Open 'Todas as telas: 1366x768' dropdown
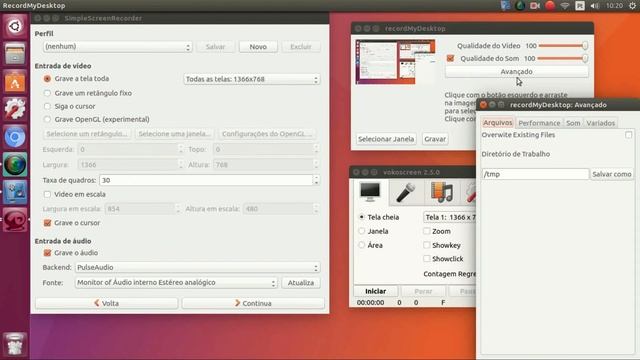 [251, 79]
